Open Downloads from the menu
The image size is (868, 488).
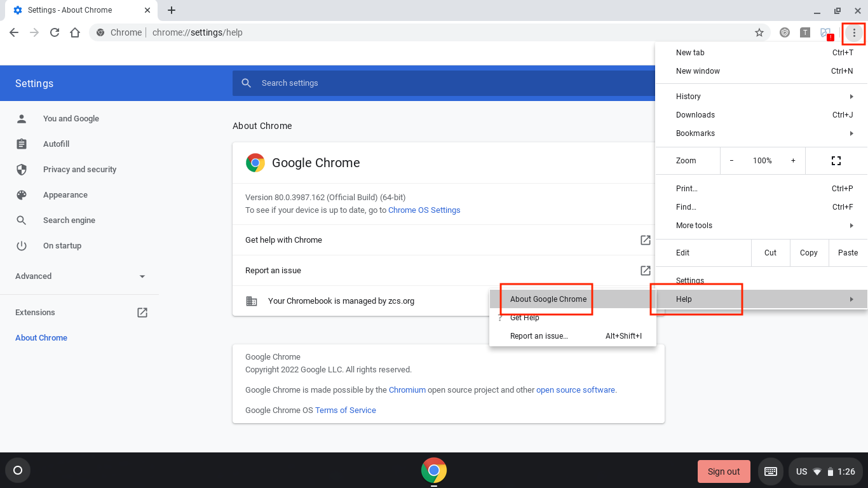761,115
